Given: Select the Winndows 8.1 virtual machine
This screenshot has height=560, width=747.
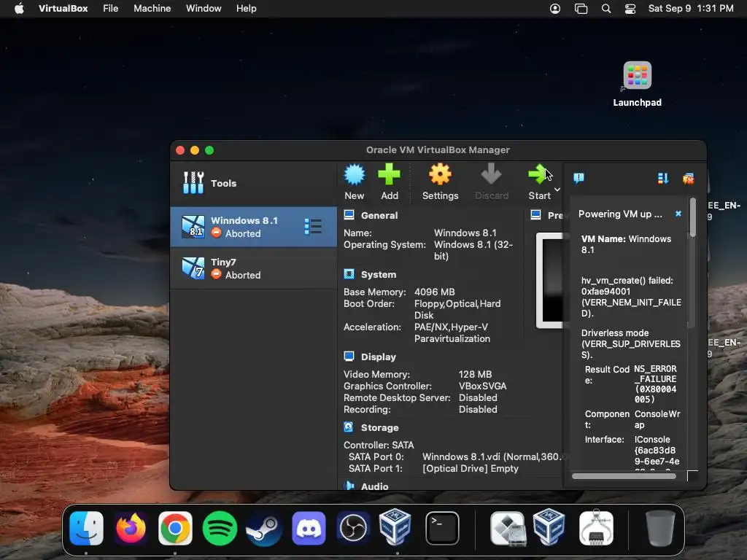Looking at the screenshot, I should coord(253,227).
